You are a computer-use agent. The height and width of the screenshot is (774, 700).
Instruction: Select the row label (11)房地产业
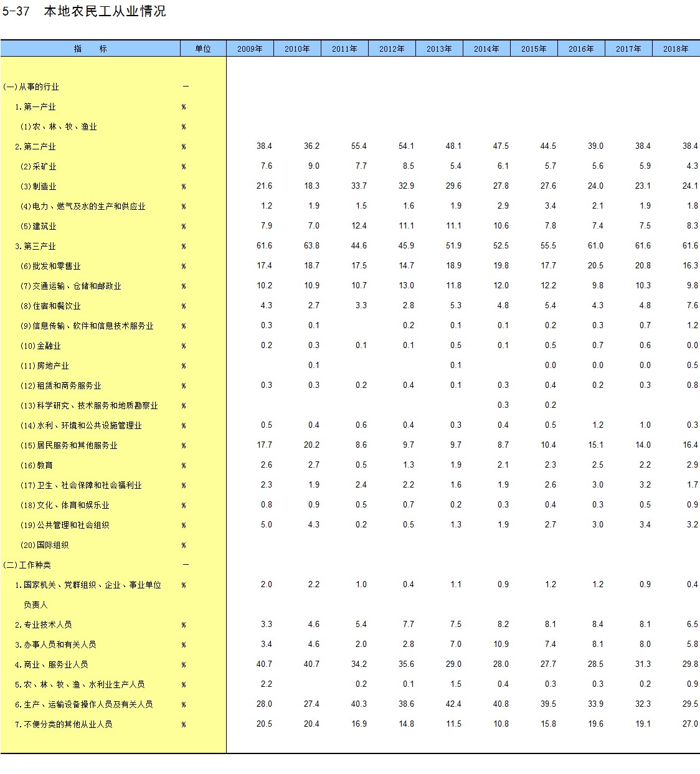pyautogui.click(x=45, y=366)
